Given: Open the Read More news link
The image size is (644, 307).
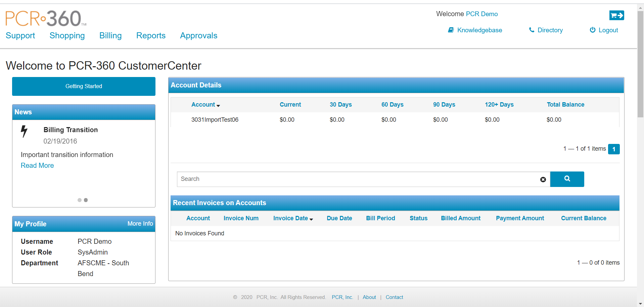Looking at the screenshot, I should pyautogui.click(x=37, y=165).
